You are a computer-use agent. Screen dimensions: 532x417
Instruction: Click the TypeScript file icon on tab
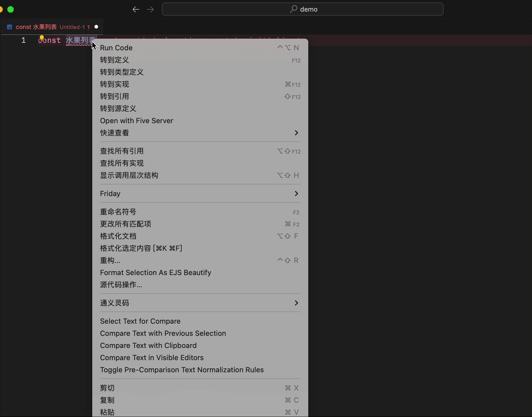(10, 27)
